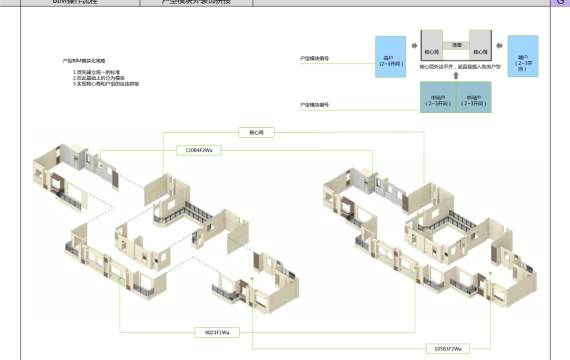Click the upward arrow above 中间户 blocks

(x=456, y=75)
